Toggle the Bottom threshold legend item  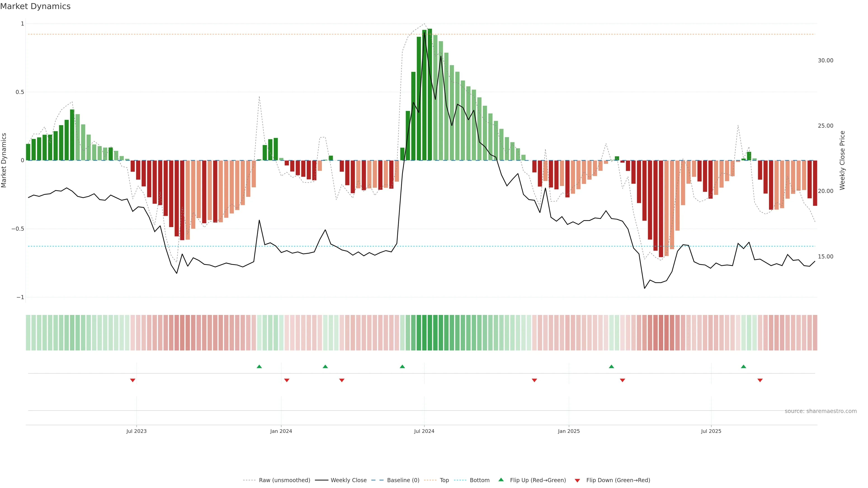(479, 480)
